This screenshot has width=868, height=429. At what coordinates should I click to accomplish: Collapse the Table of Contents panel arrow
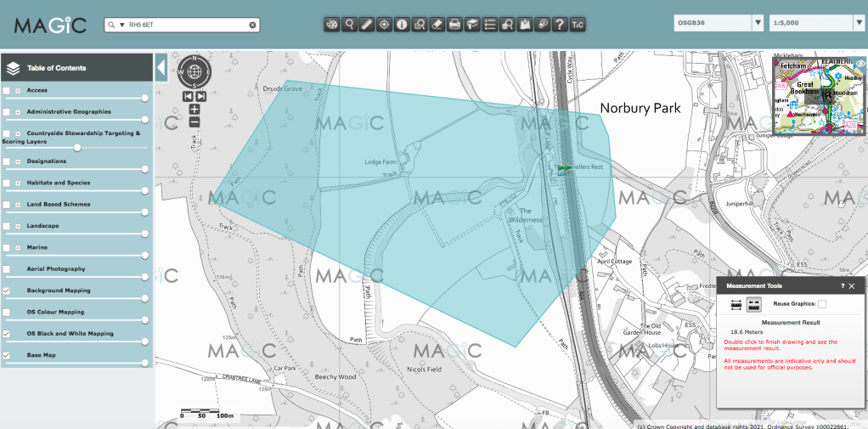161,67
